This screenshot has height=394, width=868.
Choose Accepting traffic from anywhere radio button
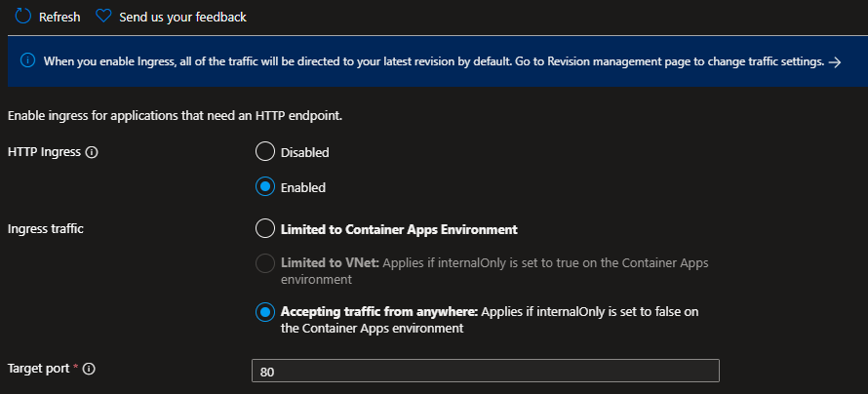[263, 312]
